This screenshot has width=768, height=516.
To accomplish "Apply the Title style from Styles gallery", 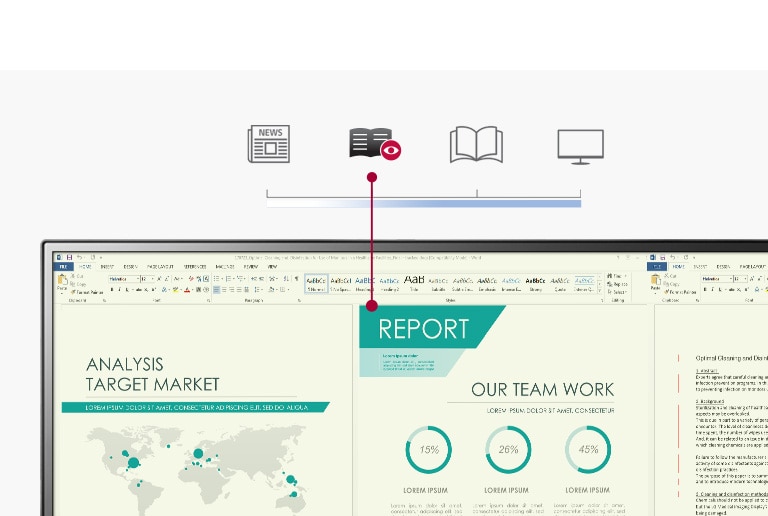I will [x=413, y=283].
